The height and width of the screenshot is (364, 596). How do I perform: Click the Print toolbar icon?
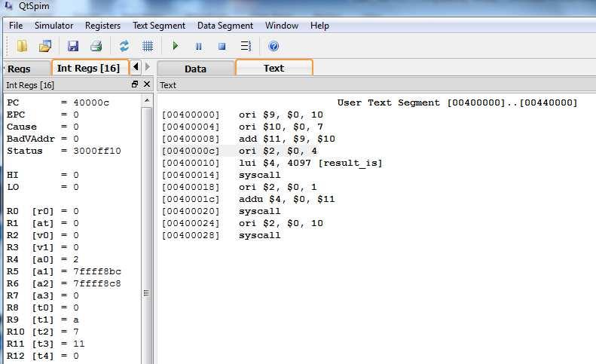[x=96, y=46]
